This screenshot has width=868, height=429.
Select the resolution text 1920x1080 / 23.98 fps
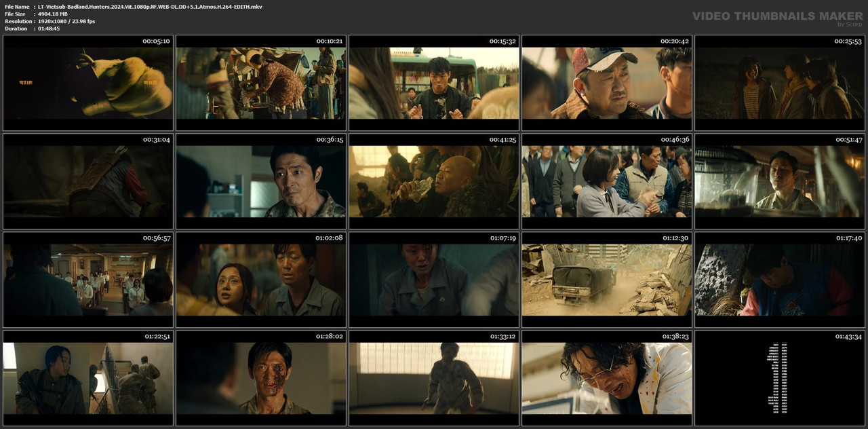point(66,21)
